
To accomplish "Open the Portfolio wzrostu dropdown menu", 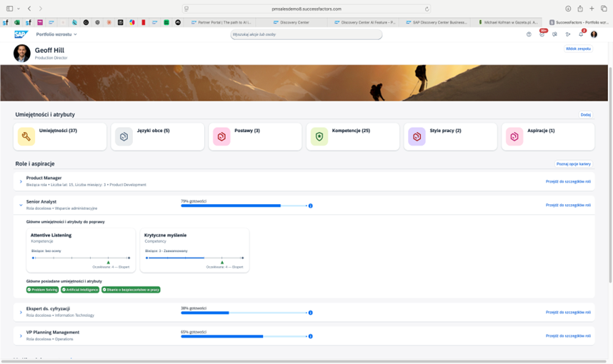I will pos(56,34).
